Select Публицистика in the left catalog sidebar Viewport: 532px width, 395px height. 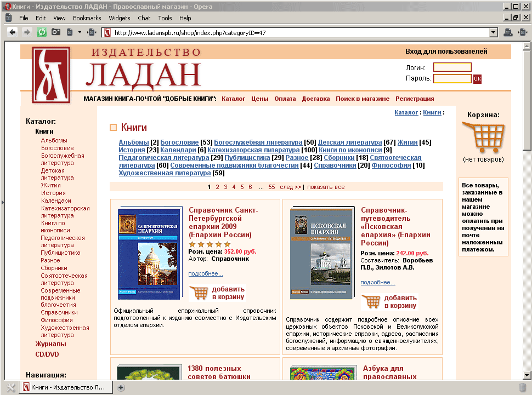coord(60,253)
